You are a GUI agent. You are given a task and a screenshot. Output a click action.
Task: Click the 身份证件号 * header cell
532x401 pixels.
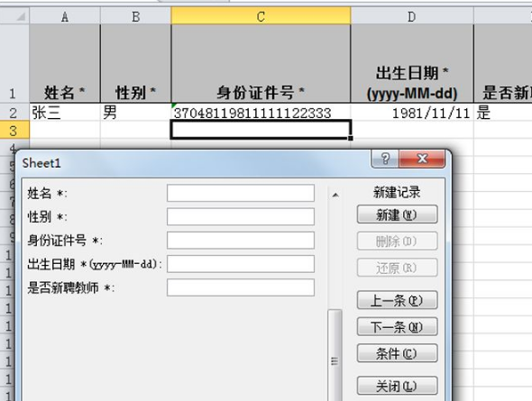coord(261,64)
